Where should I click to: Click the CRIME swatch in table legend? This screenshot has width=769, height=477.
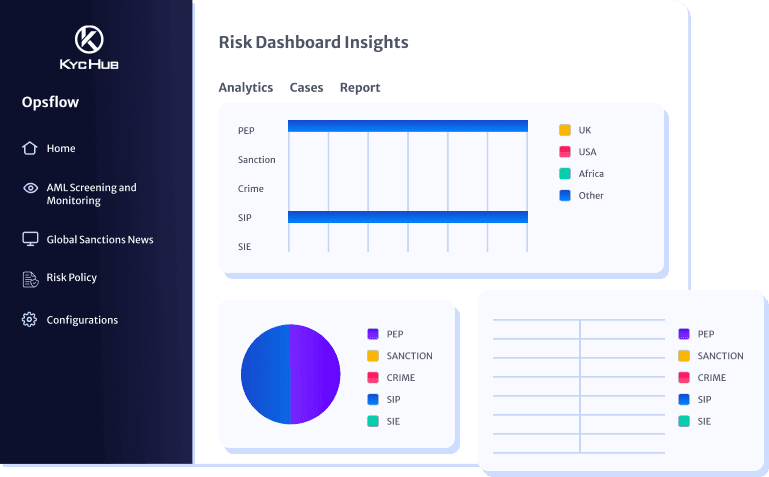click(684, 378)
